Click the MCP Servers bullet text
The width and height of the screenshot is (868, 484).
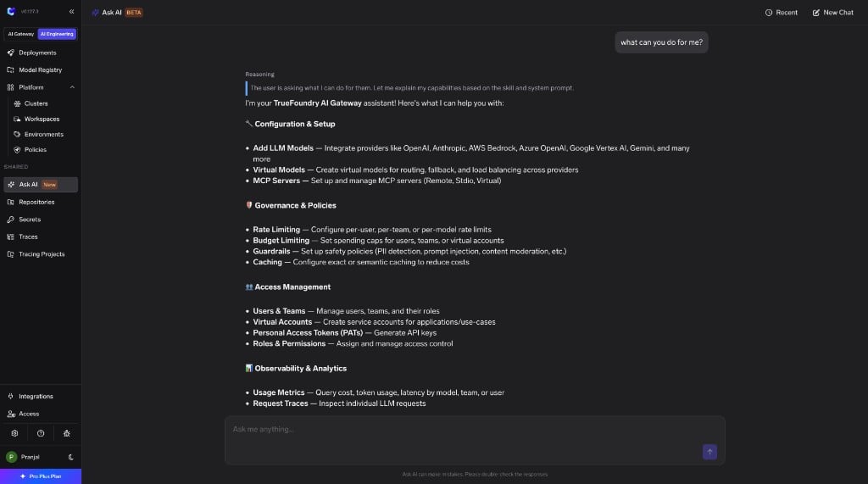click(x=377, y=181)
